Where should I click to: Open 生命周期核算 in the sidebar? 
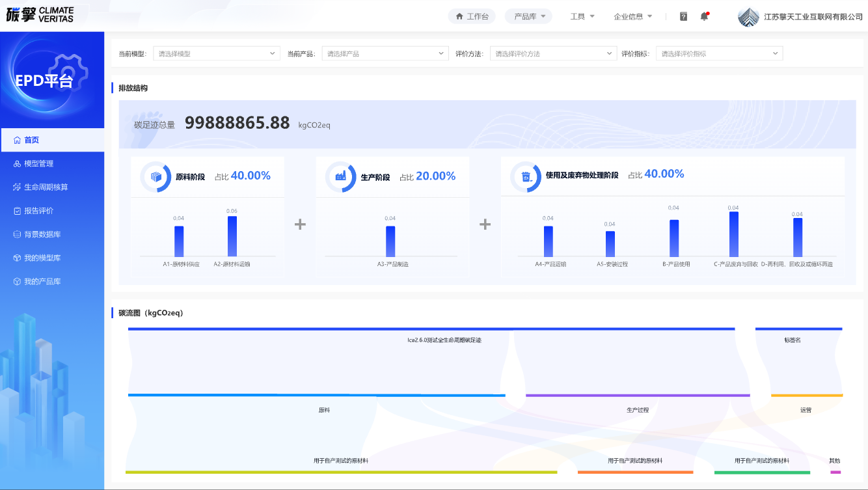[x=46, y=187]
